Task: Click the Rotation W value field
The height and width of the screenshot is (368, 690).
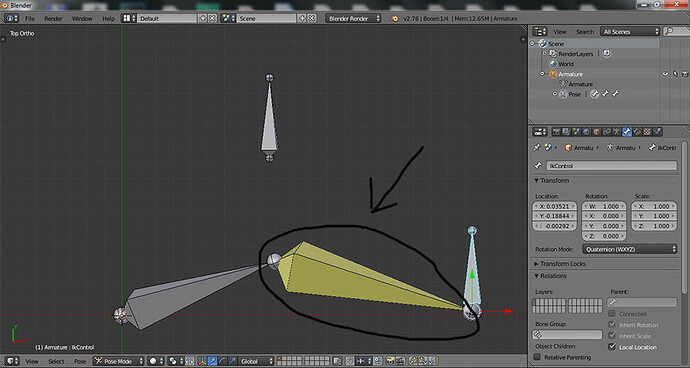Action: (x=604, y=206)
